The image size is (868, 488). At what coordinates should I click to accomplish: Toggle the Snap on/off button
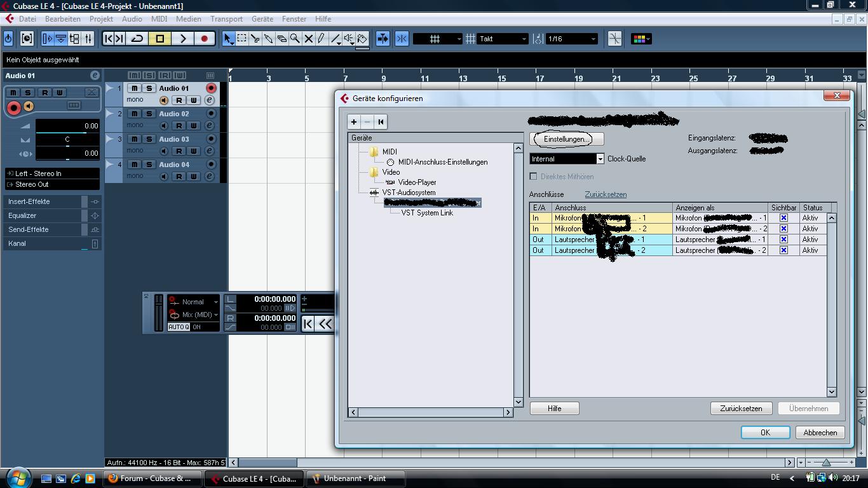(402, 39)
